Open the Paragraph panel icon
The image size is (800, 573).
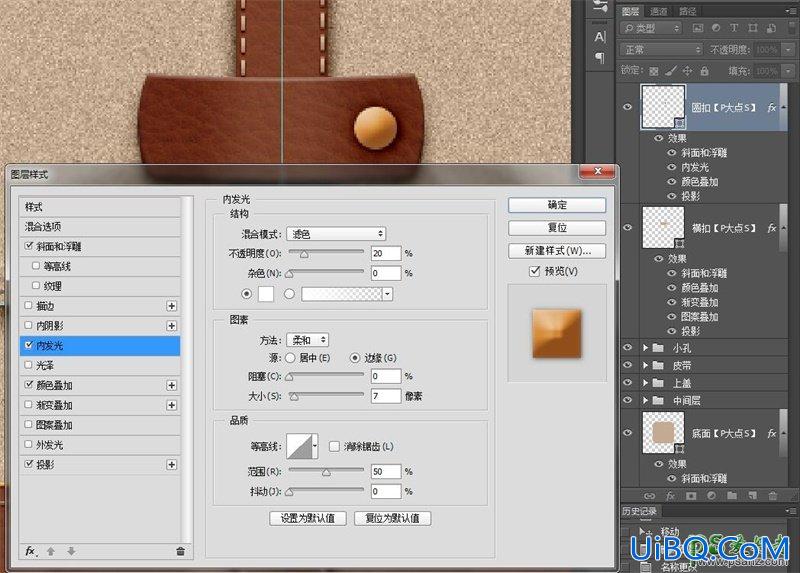point(600,58)
